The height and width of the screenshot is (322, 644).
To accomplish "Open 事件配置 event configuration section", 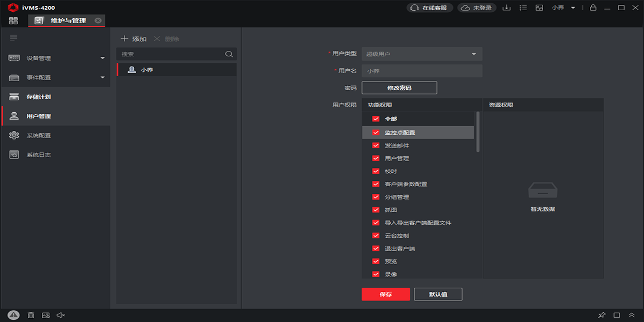I will pos(55,77).
